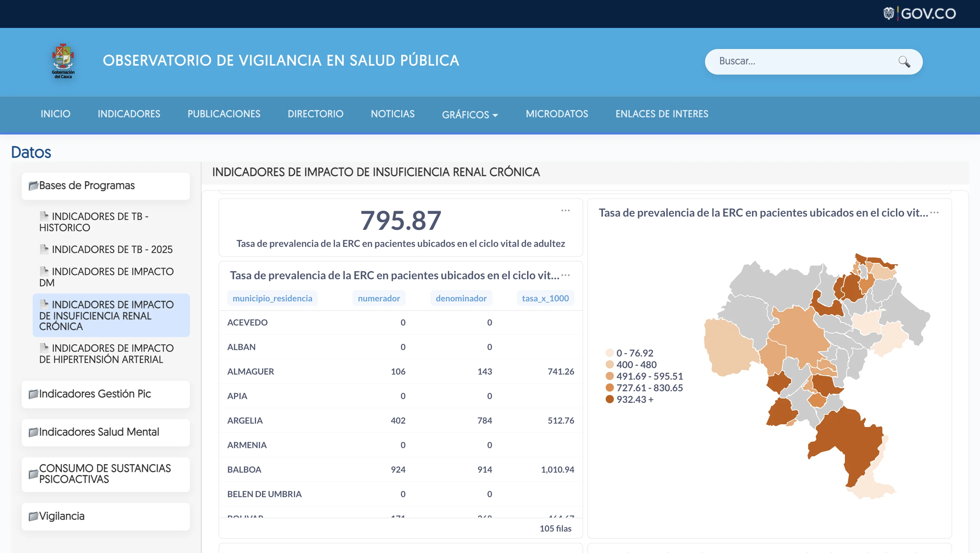980x553 pixels.
Task: Click the folder icon beside Indicadores Salud Mental
Action: pos(33,432)
